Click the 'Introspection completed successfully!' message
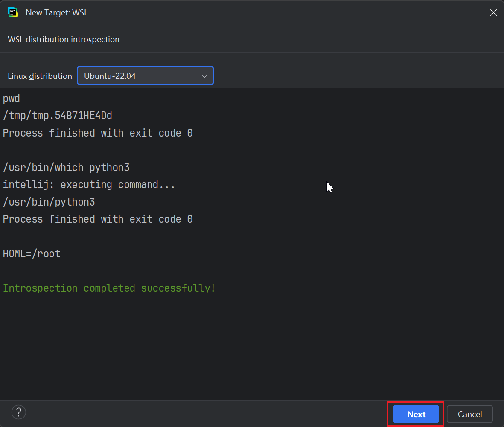Screen dimensions: 504x427 [109, 288]
